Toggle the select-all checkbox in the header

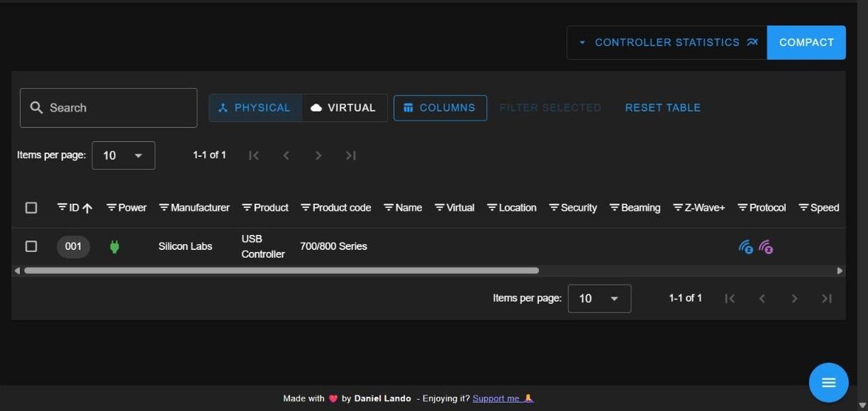coord(31,208)
